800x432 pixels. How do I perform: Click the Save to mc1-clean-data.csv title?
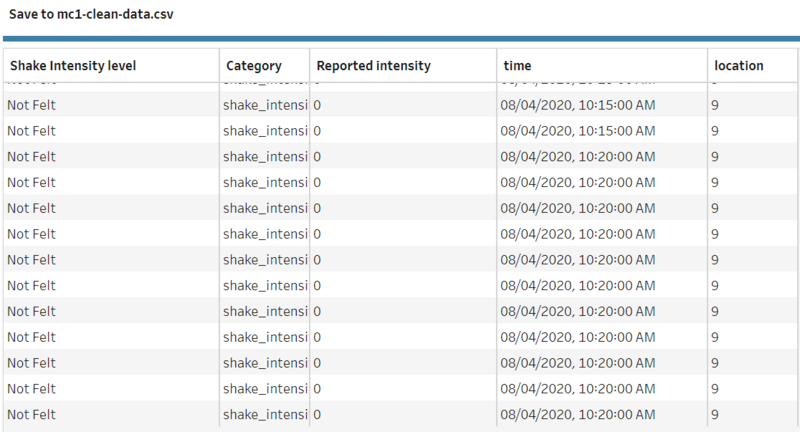coord(91,14)
